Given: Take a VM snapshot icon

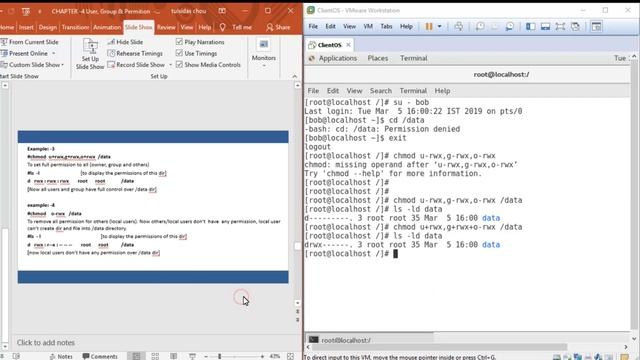Looking at the screenshot, I should pos(480,27).
